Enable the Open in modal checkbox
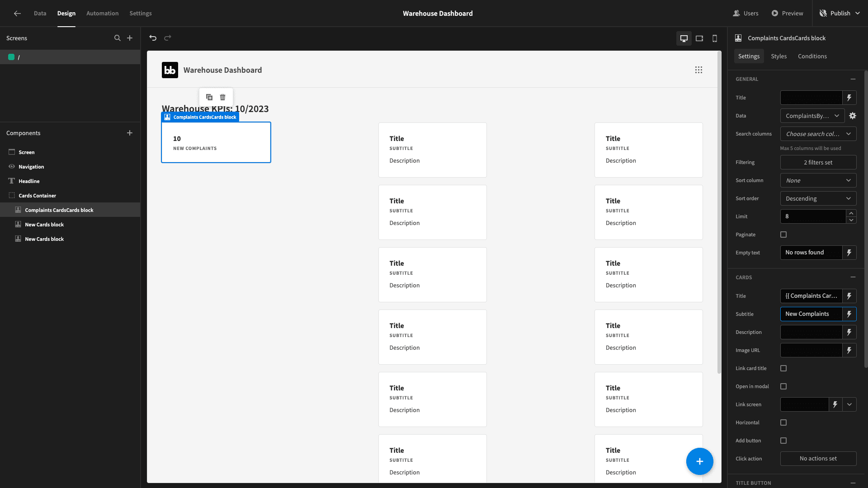Screen dimensions: 868x488 tap(783, 386)
